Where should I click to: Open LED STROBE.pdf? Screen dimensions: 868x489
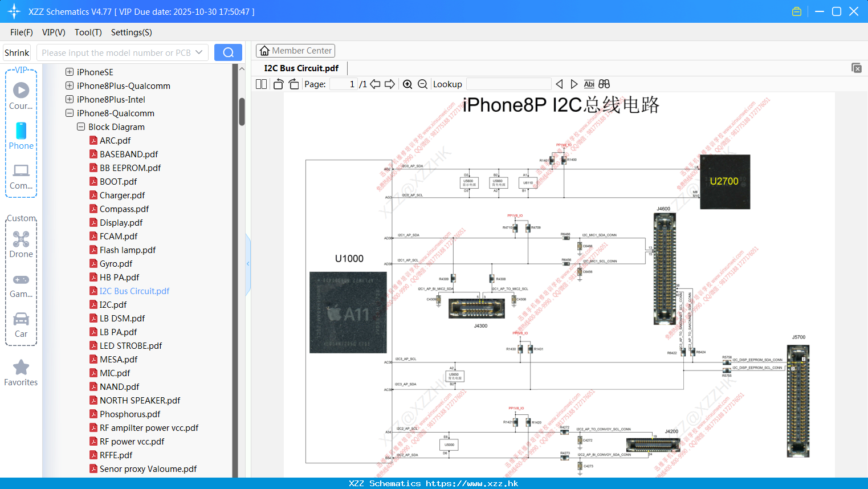[x=131, y=345]
